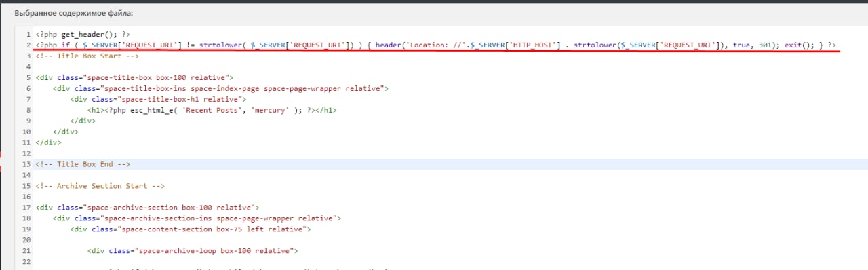This screenshot has width=868, height=270.
Task: Click 'space-archive-section box-100 relative' div line
Action: click(x=148, y=208)
